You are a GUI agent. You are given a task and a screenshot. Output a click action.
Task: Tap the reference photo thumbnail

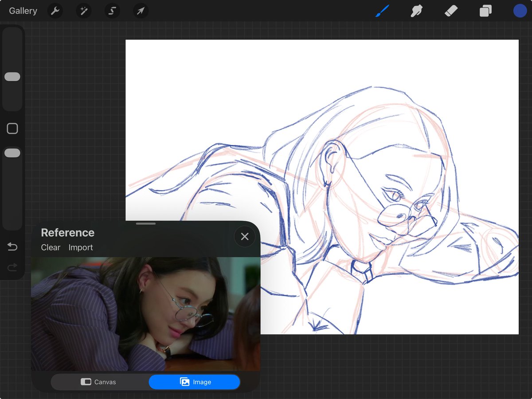point(145,314)
